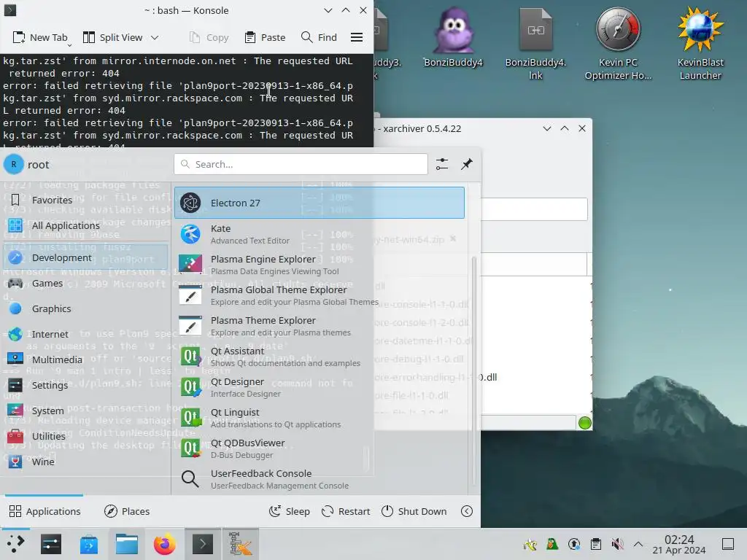Launch Kate Advanced Text Editor
Screen dimensions: 747x560
(x=320, y=234)
